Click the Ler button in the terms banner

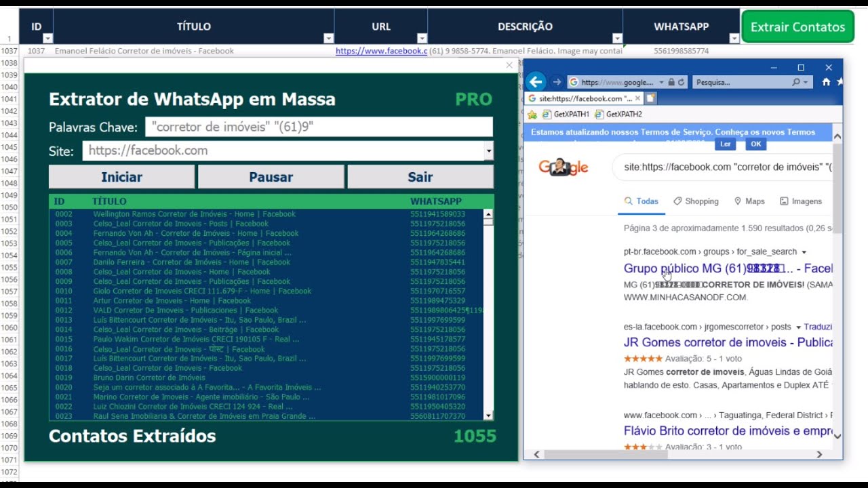coord(725,144)
